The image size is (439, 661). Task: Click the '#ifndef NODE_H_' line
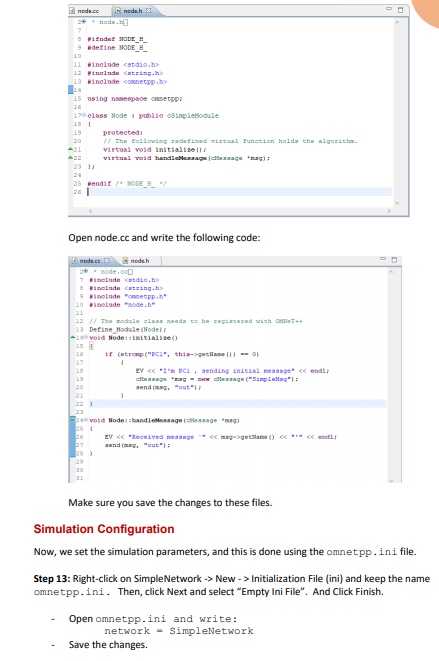point(117,39)
